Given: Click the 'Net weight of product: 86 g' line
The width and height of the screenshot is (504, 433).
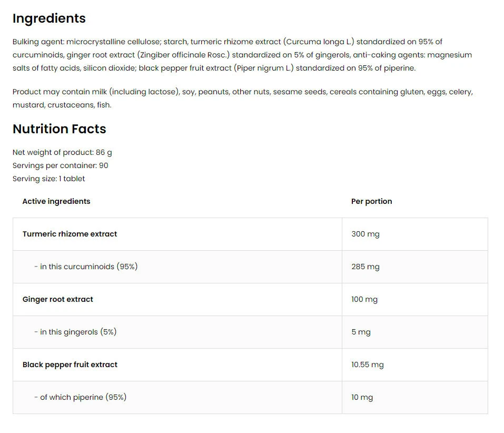Looking at the screenshot, I should point(62,152).
